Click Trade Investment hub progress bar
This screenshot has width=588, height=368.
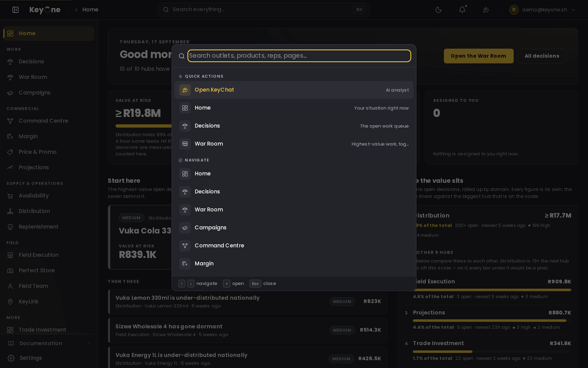pyautogui.click(x=492, y=352)
